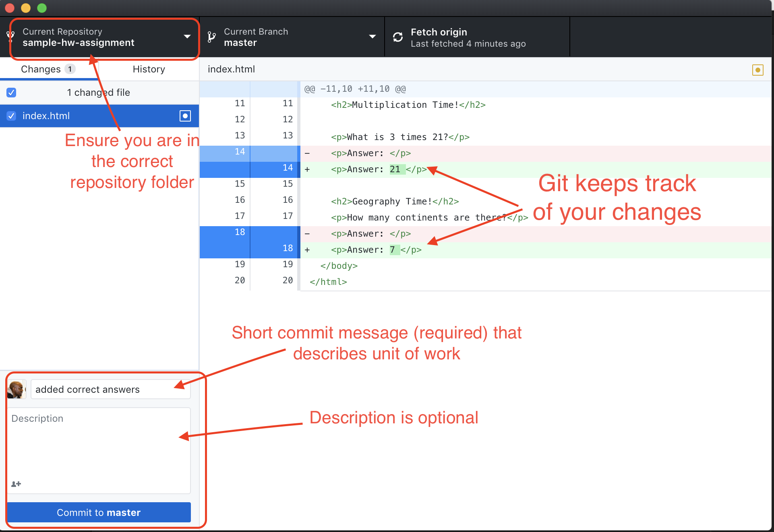Click the green macOS zoom button
Image resolution: width=774 pixels, height=532 pixels.
pos(42,8)
